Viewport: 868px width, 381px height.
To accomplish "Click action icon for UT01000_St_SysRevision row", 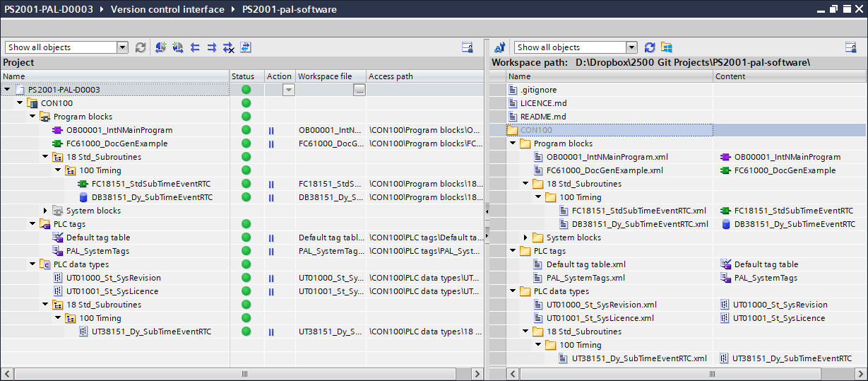I will pos(271,278).
